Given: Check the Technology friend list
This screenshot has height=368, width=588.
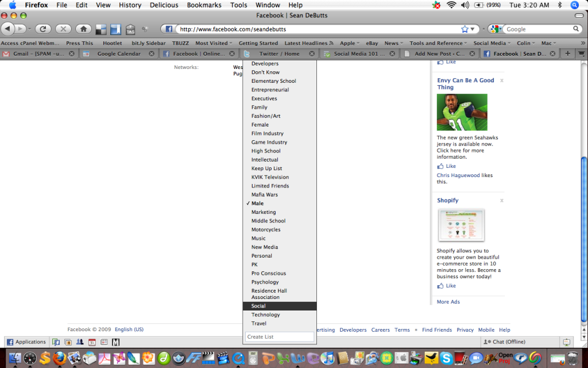Looking at the screenshot, I should tap(280, 315).
